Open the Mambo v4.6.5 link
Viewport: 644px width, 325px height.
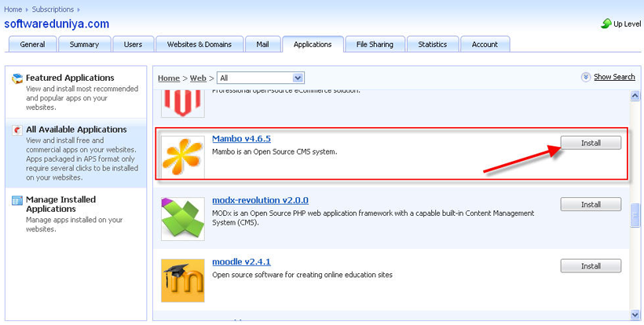pos(242,139)
